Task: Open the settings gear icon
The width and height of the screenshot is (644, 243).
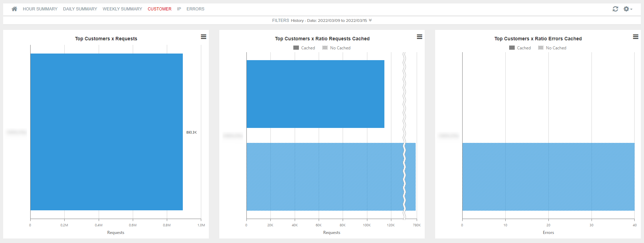Action: pyautogui.click(x=626, y=9)
